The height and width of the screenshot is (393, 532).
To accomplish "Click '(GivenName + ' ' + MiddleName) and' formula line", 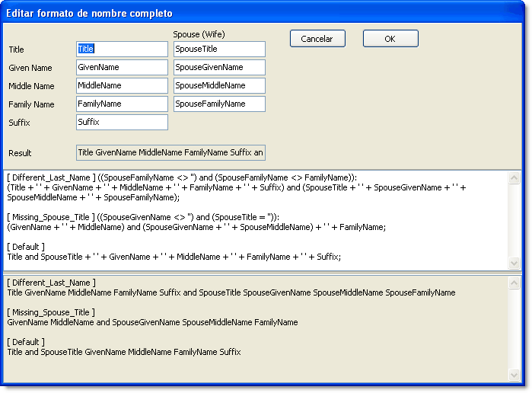I will coord(196,227).
